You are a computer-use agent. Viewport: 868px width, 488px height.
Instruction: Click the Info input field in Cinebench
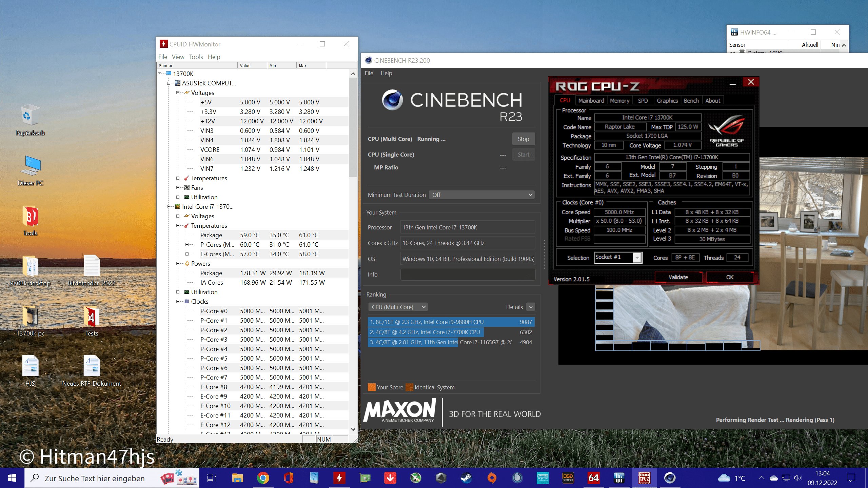point(468,274)
